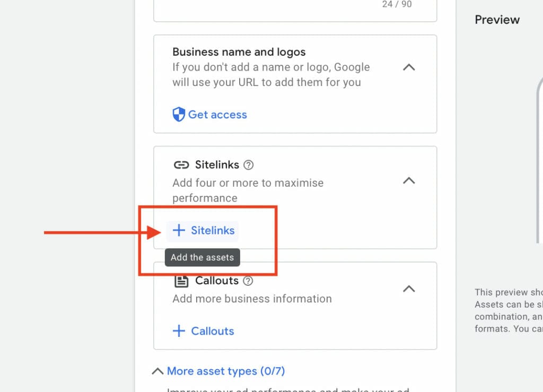Collapse the Sitelinks section chevron
Image resolution: width=543 pixels, height=392 pixels.
(409, 180)
